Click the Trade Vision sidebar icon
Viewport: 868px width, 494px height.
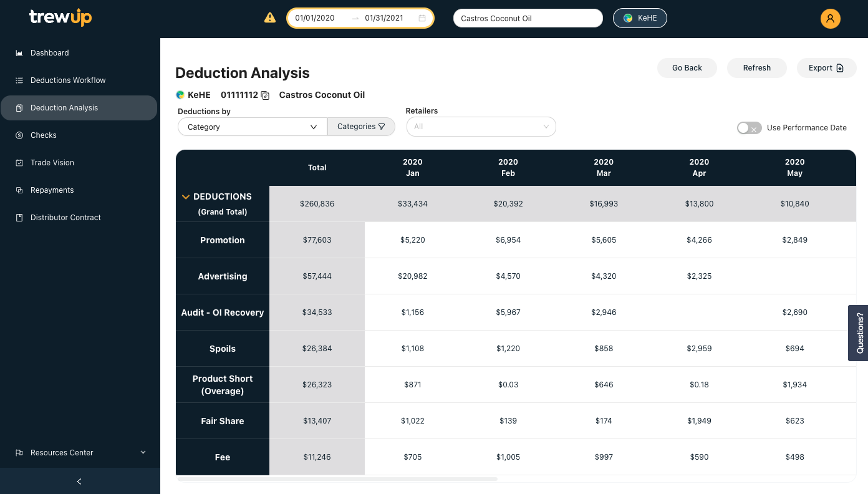point(19,163)
